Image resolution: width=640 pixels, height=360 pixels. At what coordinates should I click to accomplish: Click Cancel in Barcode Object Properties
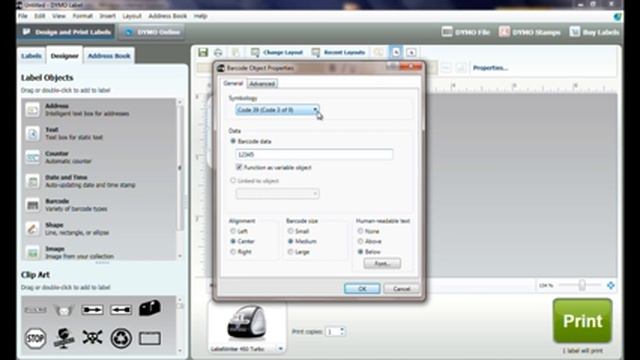point(402,289)
